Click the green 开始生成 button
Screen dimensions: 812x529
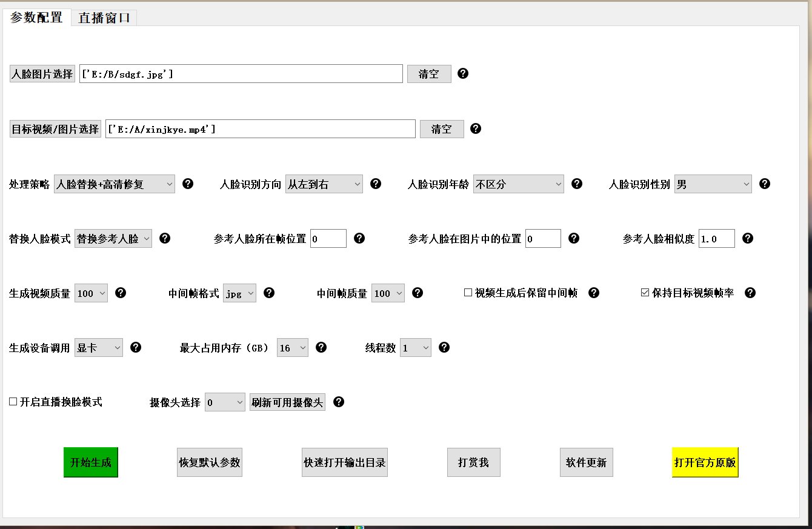click(x=90, y=462)
